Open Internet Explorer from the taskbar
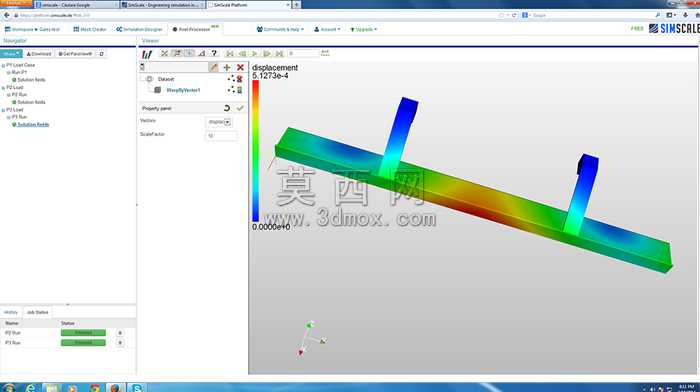Screen dimensions: 700x392 tap(30, 388)
